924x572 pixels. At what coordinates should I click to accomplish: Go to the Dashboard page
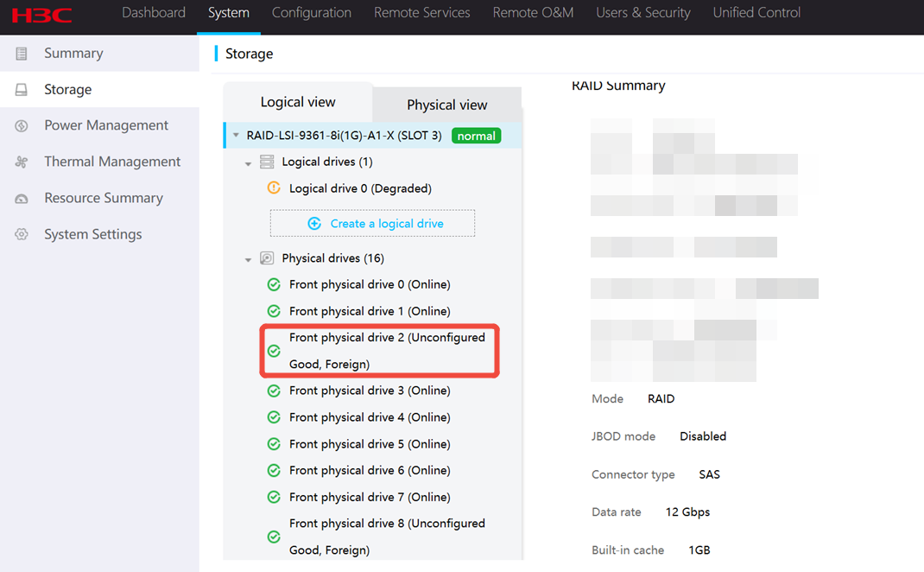pos(154,13)
